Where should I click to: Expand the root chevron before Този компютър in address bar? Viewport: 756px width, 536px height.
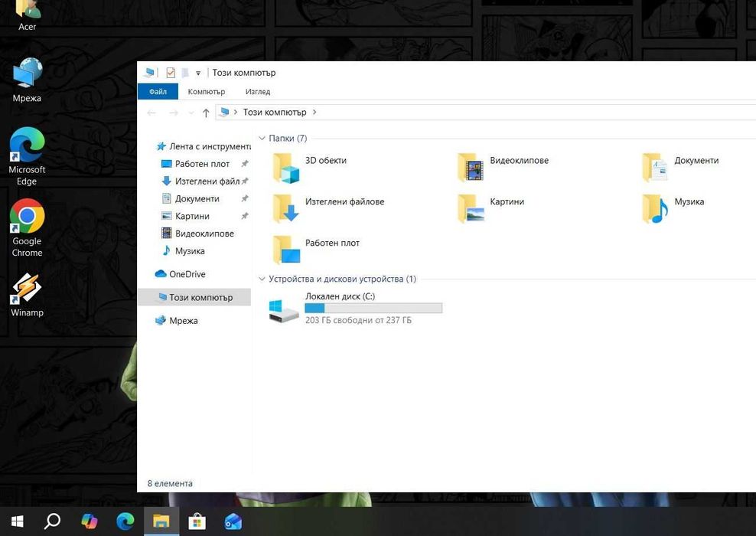pyautogui.click(x=235, y=112)
